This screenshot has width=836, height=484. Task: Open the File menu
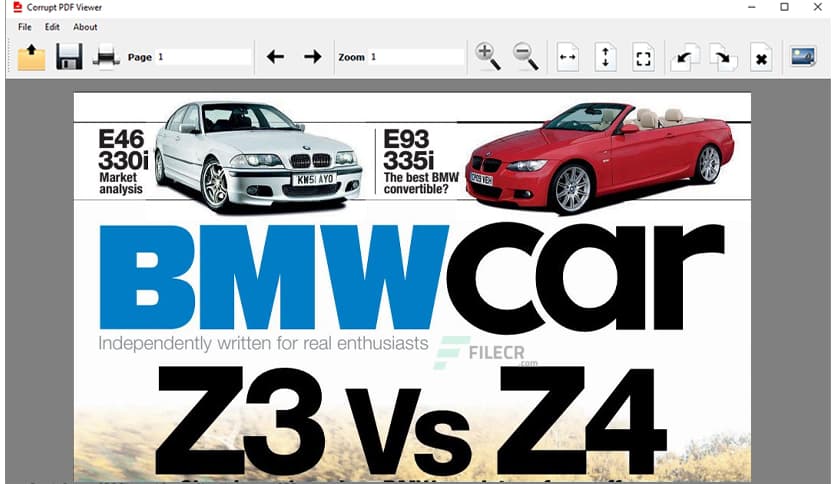[x=25, y=27]
